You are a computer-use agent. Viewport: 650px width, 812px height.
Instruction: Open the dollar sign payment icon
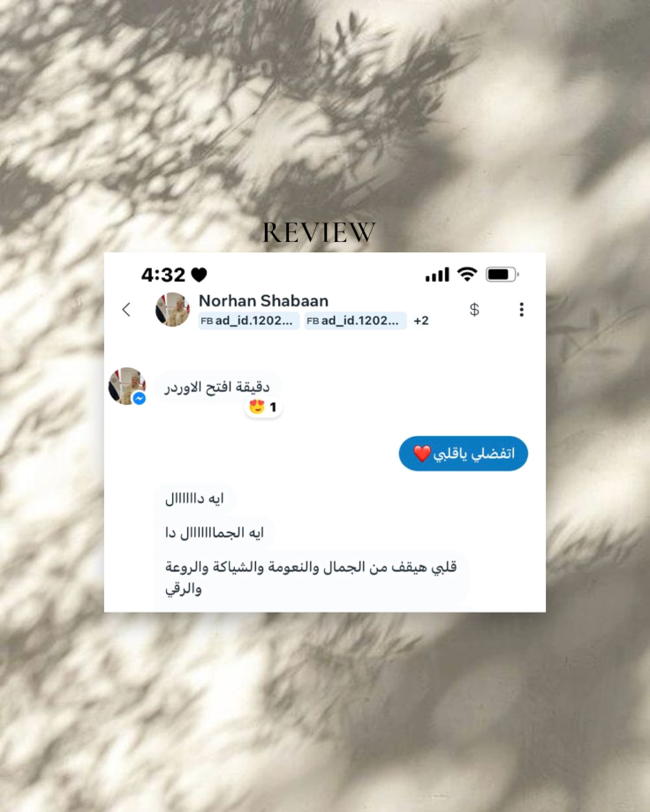click(x=473, y=310)
